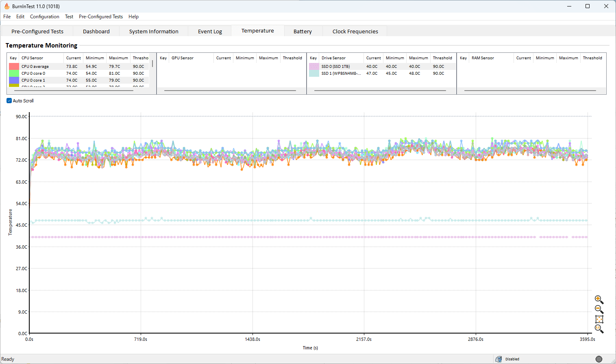Zoom out on the temperature graph
Viewport: 616px width, 364px height.
599,309
